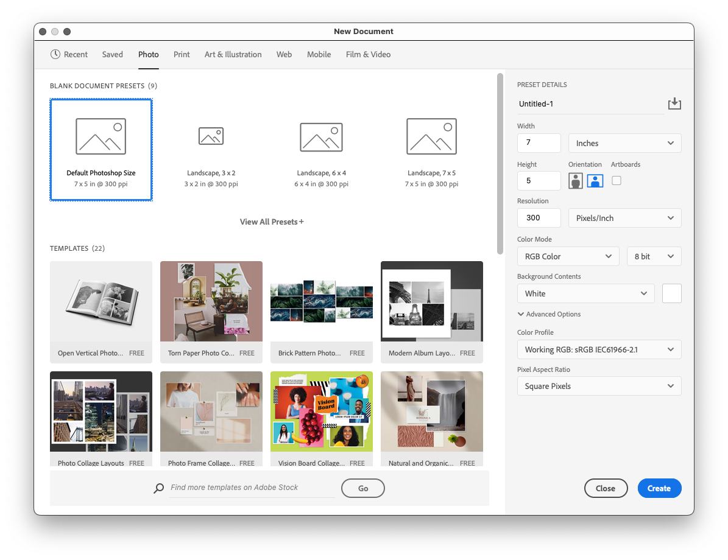Select the landscape orientation toggle

(x=595, y=181)
